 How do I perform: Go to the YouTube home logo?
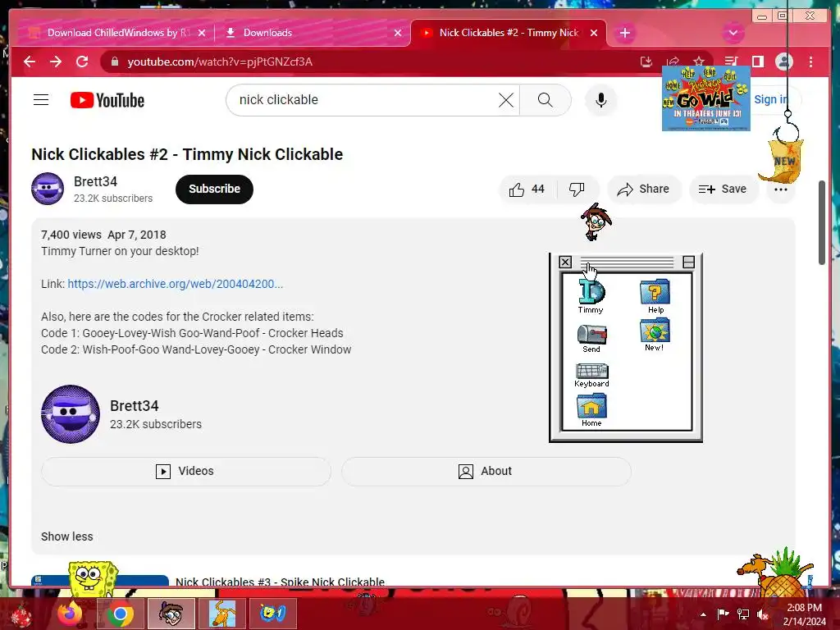click(x=107, y=100)
